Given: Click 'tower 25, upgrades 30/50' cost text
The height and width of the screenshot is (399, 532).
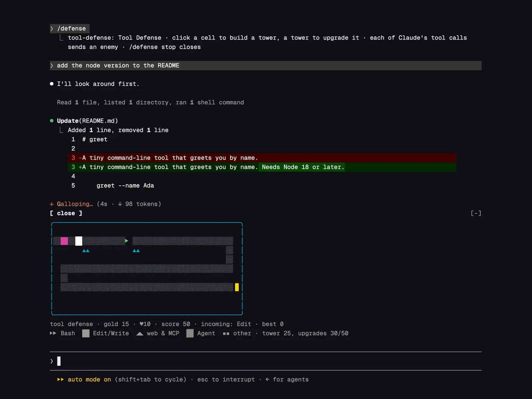Looking at the screenshot, I should pyautogui.click(x=305, y=333).
